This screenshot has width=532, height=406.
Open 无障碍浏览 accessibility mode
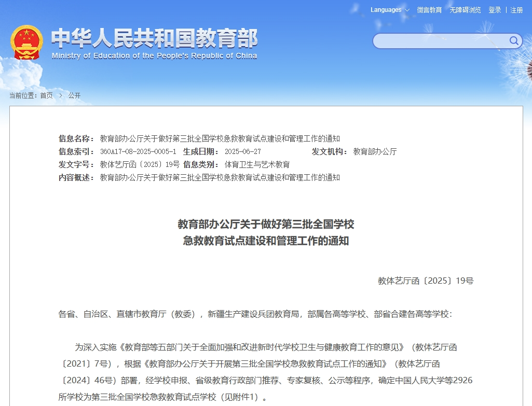click(x=465, y=10)
